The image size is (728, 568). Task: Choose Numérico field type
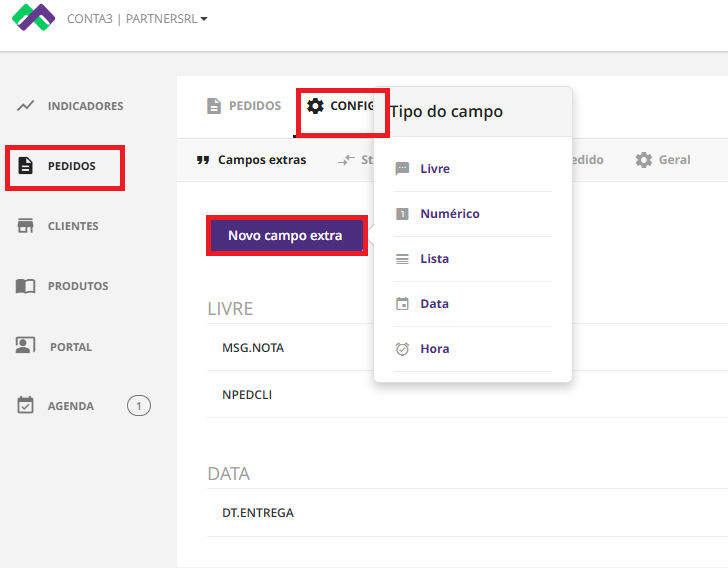click(x=449, y=214)
